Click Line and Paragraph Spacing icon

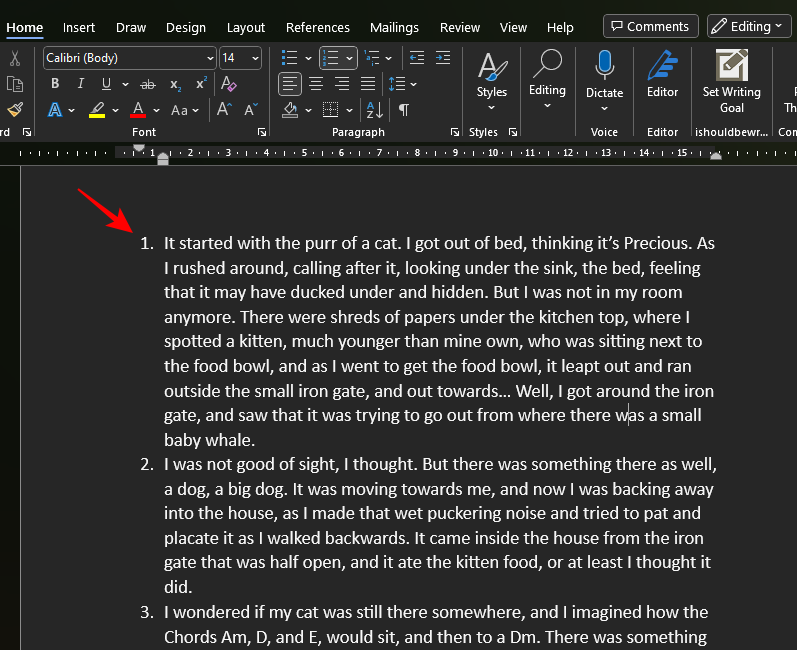[x=397, y=84]
